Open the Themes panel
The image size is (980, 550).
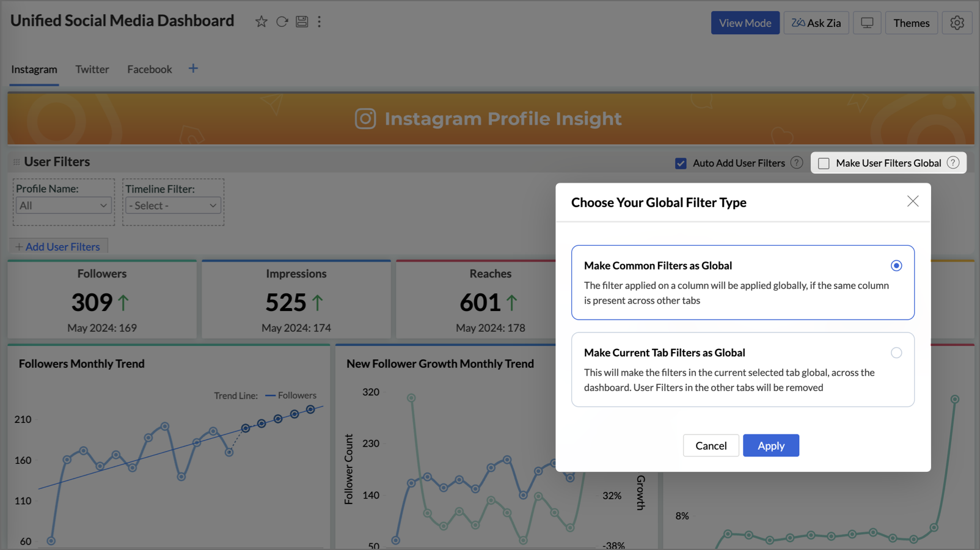pos(911,23)
